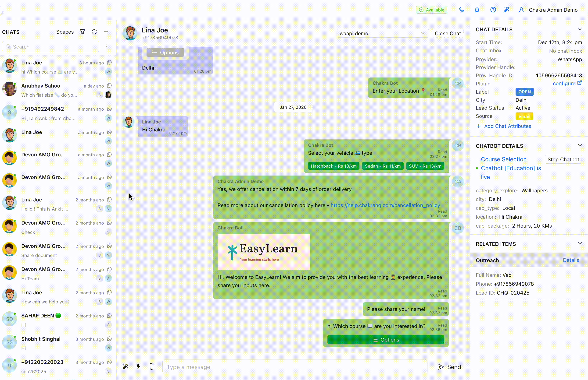Click the Type a message field

(294, 367)
